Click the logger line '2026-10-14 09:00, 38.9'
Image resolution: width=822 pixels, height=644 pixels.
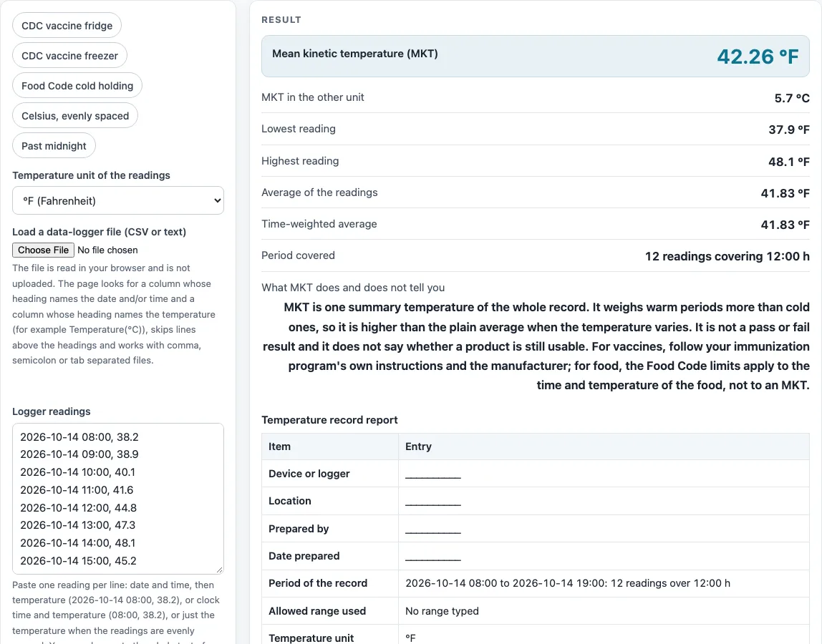[x=79, y=454]
